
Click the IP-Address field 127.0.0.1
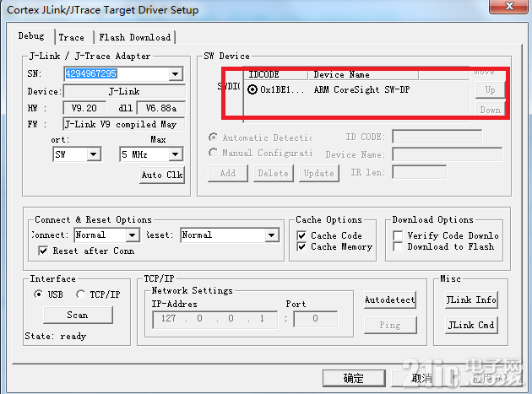(x=215, y=319)
